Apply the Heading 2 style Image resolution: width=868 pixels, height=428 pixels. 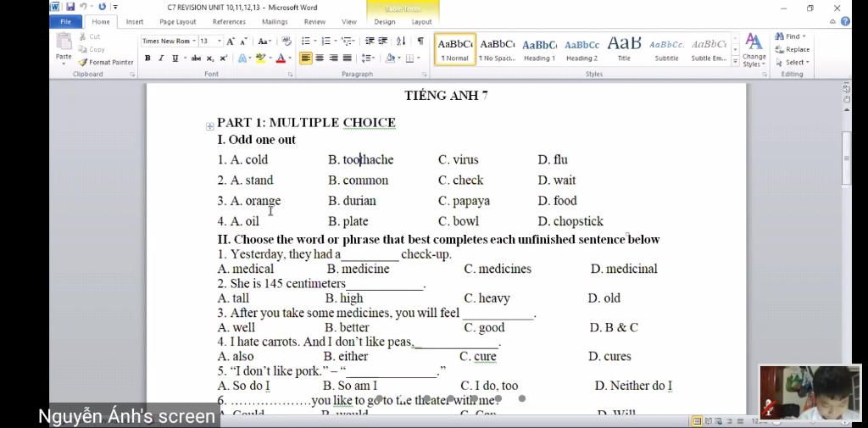tap(581, 49)
